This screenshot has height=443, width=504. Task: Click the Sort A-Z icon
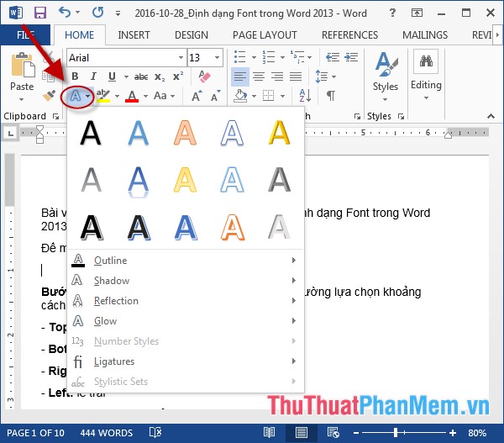coord(305,96)
